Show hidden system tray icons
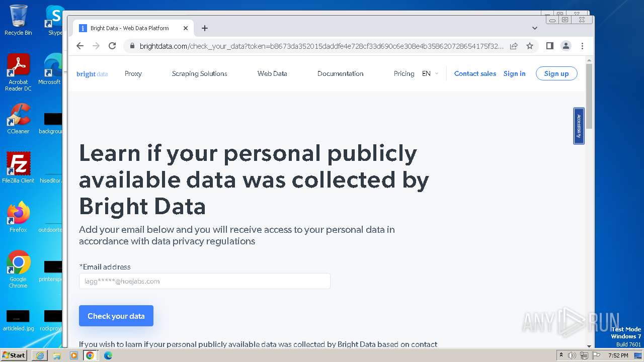The image size is (644, 362). coord(561,355)
